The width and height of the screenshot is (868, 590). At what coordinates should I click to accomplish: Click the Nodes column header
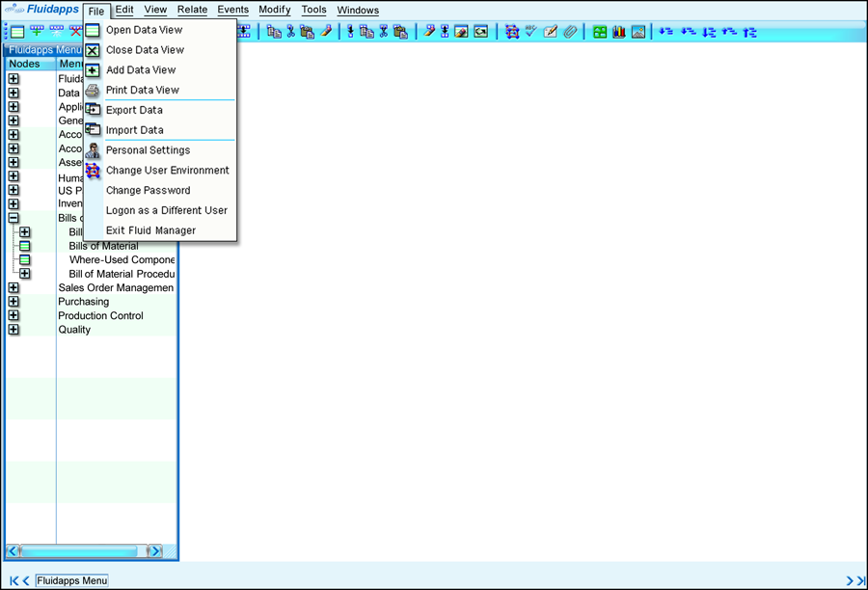point(25,64)
